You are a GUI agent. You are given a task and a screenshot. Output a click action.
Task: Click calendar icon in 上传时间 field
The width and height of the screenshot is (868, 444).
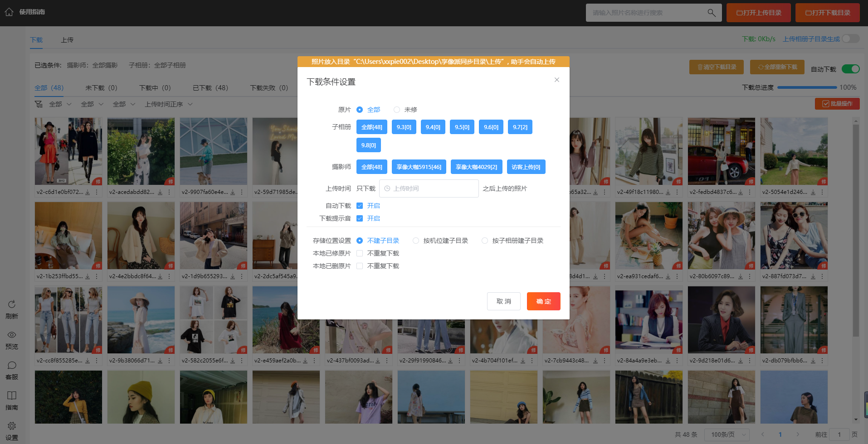click(387, 188)
